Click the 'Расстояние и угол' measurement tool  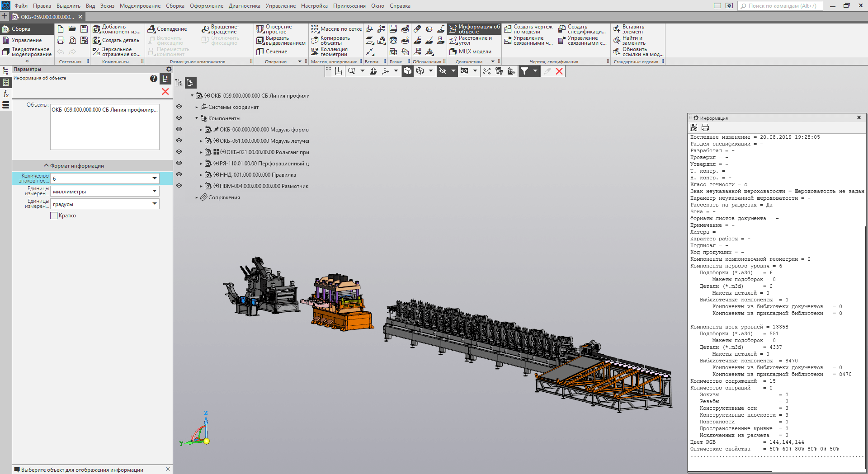point(470,41)
